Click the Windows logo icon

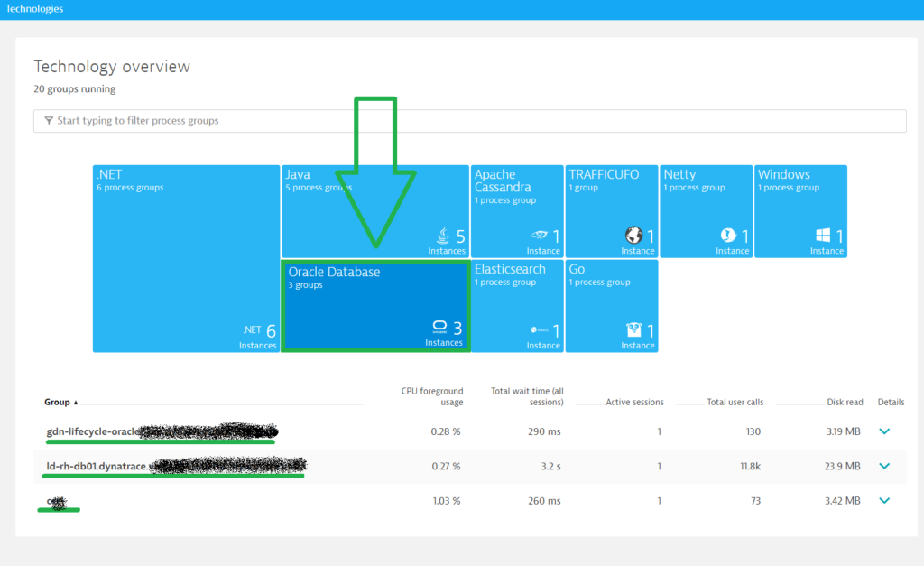[823, 236]
